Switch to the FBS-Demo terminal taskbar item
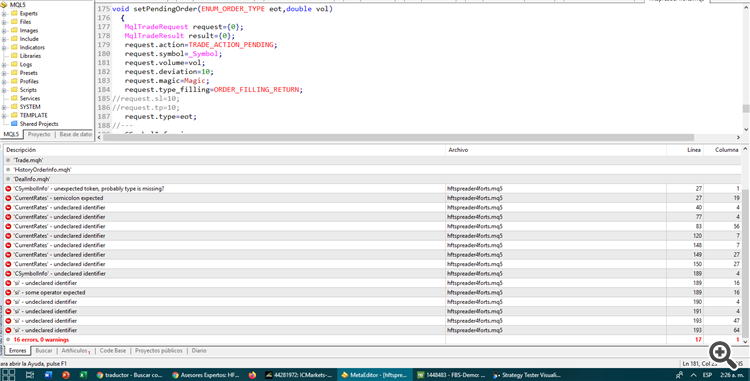 (451, 375)
